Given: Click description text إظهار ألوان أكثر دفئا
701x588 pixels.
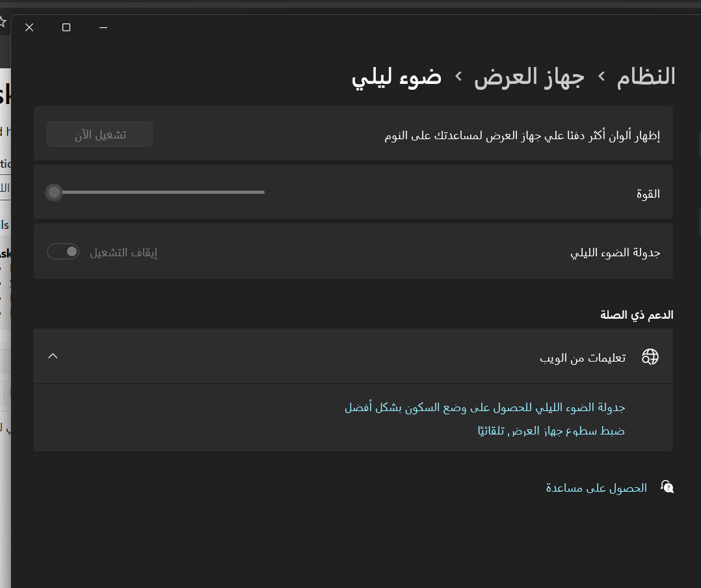Looking at the screenshot, I should click(x=522, y=135).
